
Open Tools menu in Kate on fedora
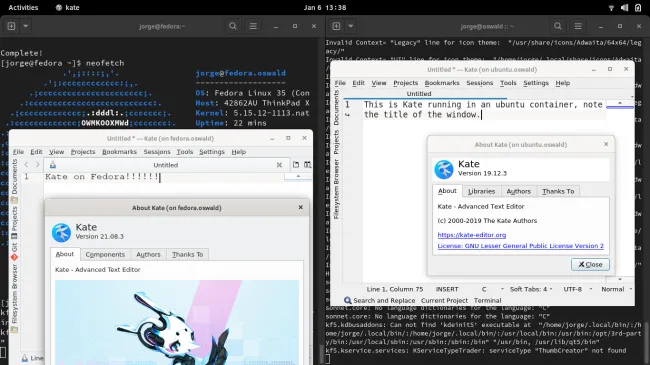pyautogui.click(x=185, y=152)
